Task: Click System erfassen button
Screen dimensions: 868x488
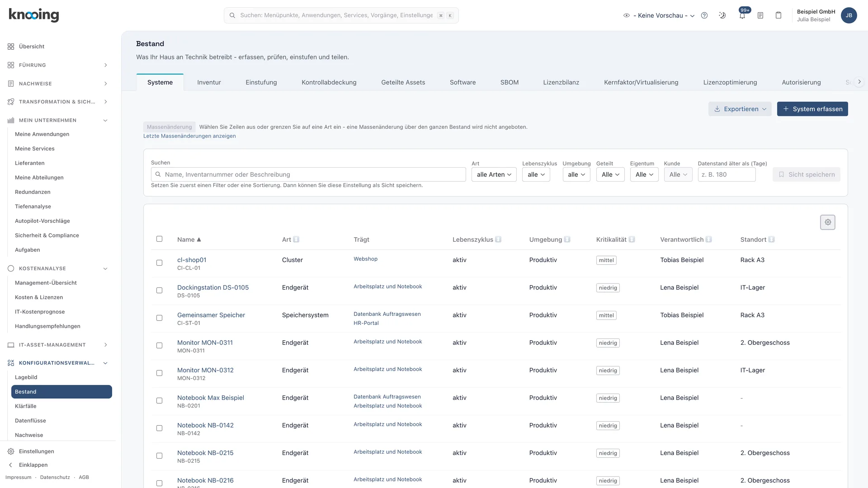Action: 812,109
